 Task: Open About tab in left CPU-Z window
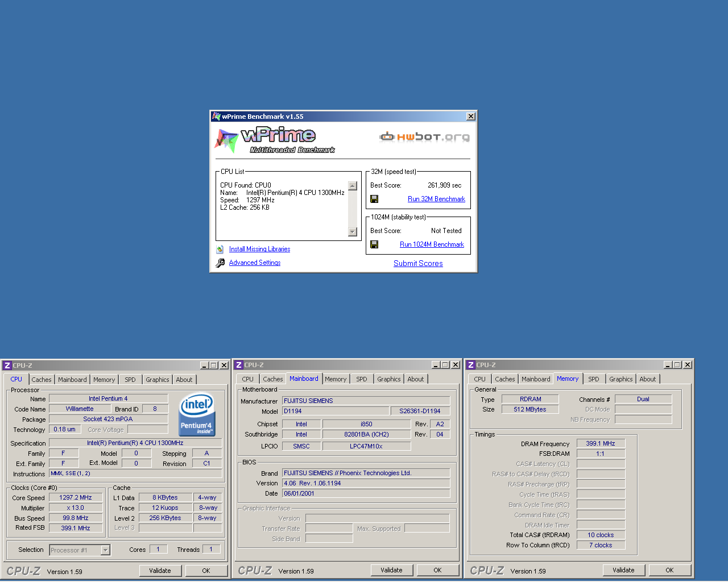(x=184, y=380)
